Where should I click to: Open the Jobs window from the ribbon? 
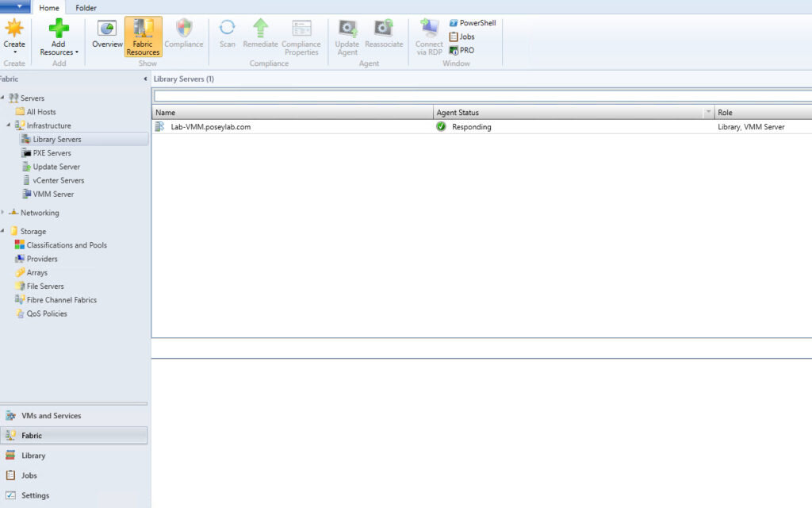tap(462, 37)
